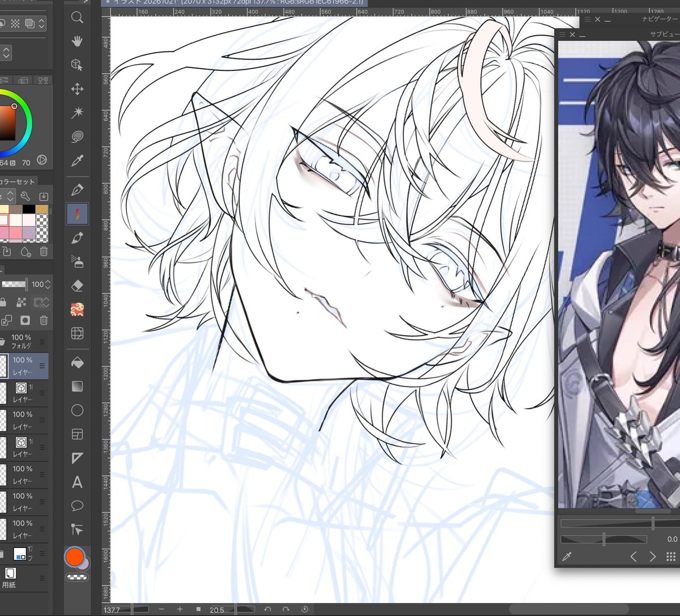Switch to the ナビゲーター panel tab
The image size is (680, 616).
coord(660,19)
